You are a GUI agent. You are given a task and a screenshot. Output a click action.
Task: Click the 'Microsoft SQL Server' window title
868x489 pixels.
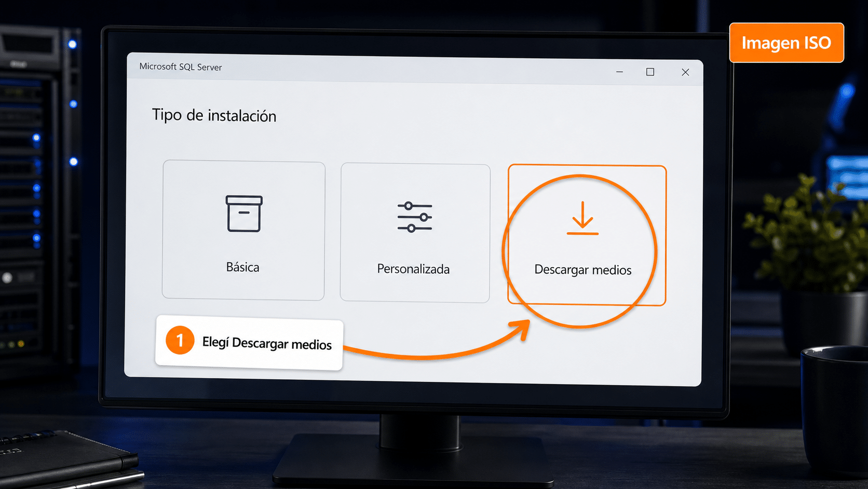(180, 67)
